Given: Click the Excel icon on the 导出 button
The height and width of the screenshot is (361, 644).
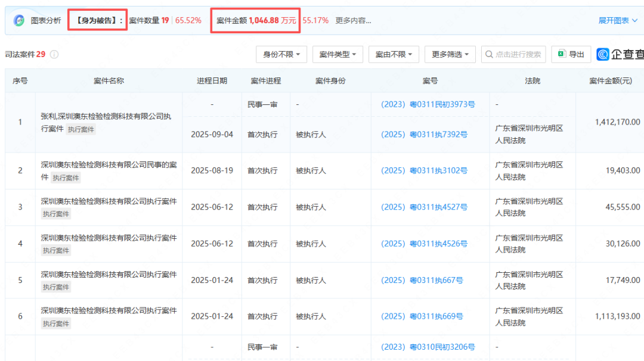Looking at the screenshot, I should pyautogui.click(x=562, y=54).
